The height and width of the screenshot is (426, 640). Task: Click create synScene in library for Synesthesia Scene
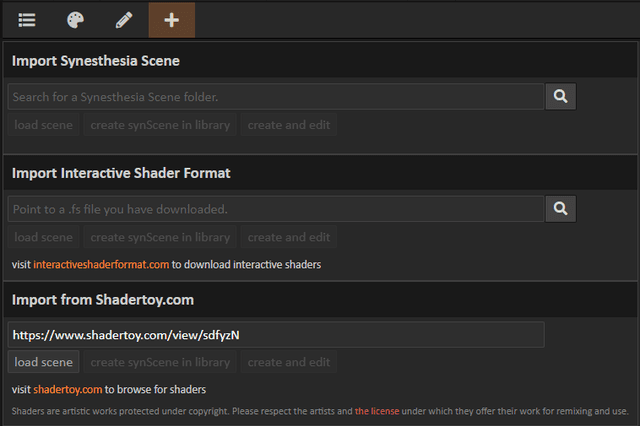160,125
